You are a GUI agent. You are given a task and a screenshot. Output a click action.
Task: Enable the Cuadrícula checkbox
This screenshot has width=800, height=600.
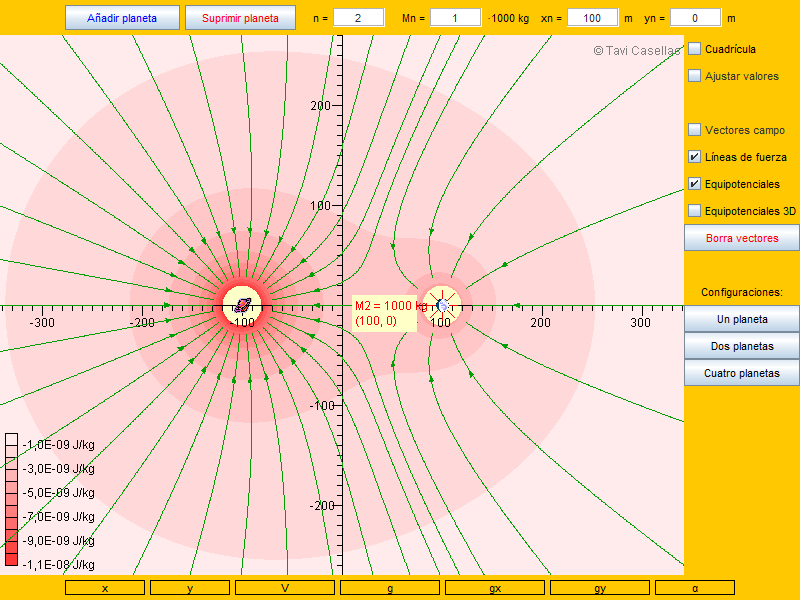pos(695,49)
